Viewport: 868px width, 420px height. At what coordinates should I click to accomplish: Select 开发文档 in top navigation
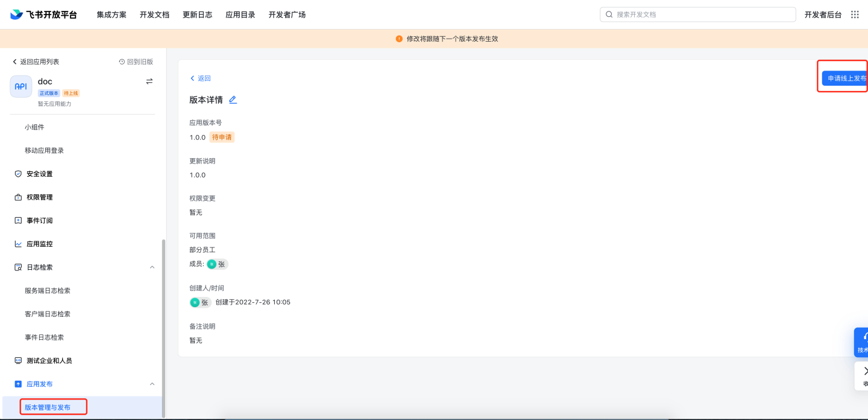pos(154,14)
